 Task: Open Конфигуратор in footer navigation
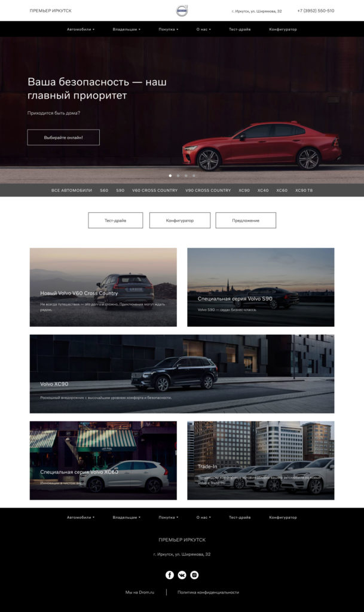pyautogui.click(x=283, y=517)
